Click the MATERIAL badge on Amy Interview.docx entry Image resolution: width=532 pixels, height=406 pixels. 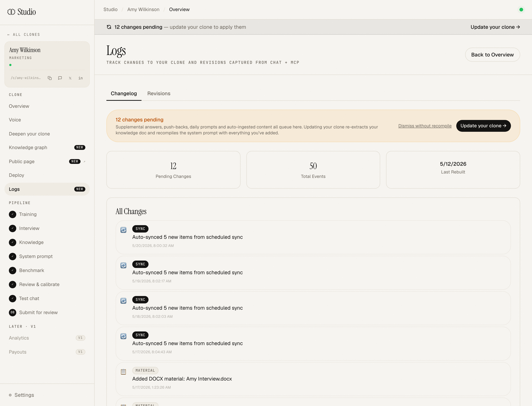coord(145,371)
